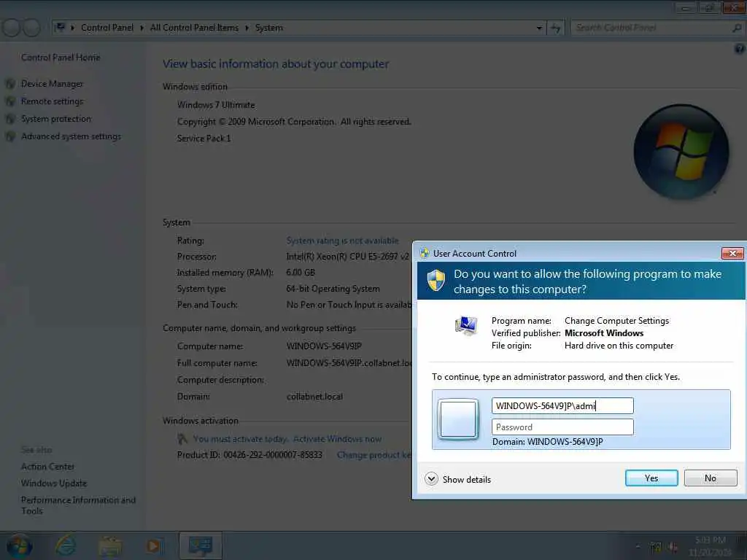Click shield icon beside Advanced system settings
The image size is (747, 560).
coord(10,137)
